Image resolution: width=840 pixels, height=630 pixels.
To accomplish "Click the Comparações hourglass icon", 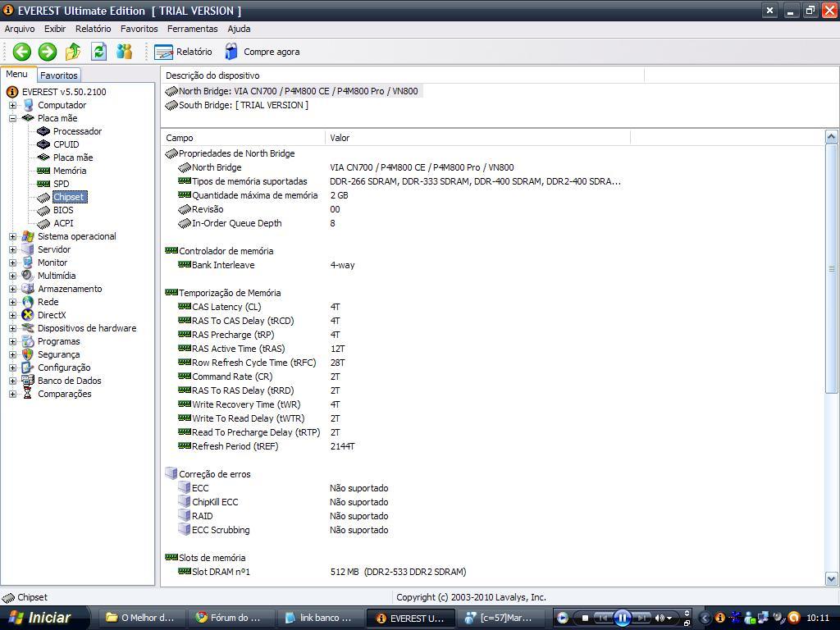I will pos(28,394).
